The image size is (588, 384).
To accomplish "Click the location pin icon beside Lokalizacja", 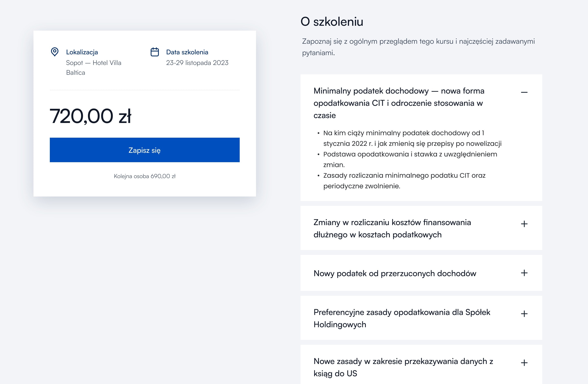I will pyautogui.click(x=55, y=52).
